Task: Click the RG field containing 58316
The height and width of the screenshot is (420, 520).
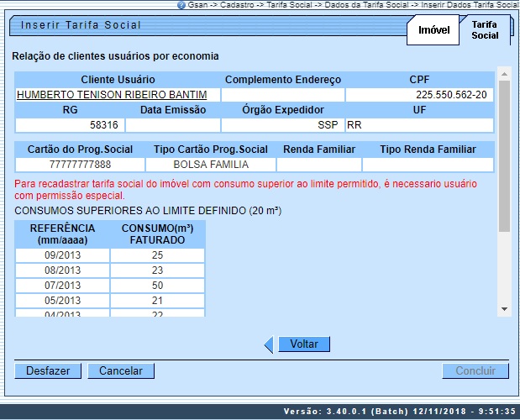Action: 69,124
